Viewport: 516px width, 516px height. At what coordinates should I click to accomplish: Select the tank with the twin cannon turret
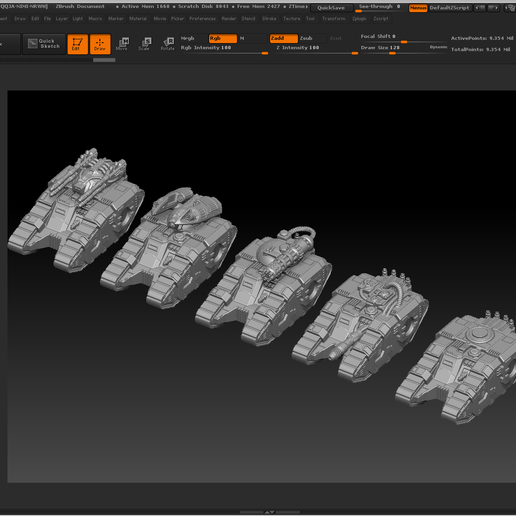(x=77, y=210)
